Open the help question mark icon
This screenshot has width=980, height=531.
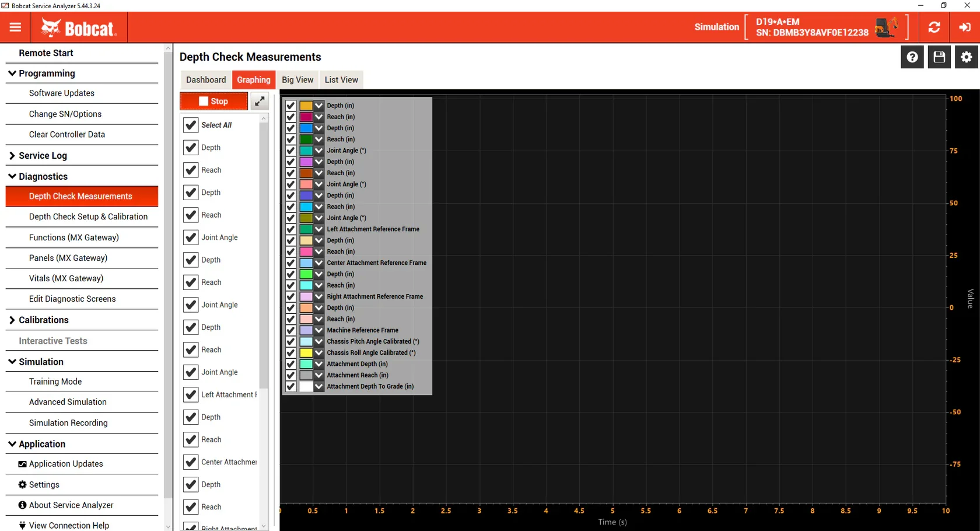tap(912, 57)
